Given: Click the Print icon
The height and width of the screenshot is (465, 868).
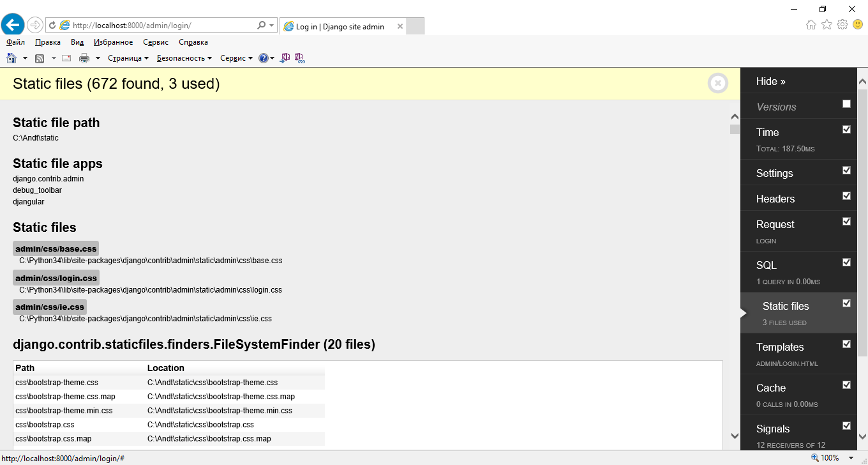Looking at the screenshot, I should point(84,58).
